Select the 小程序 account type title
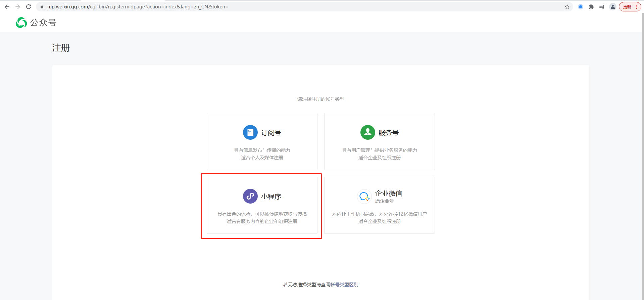The image size is (644, 300). tap(271, 197)
